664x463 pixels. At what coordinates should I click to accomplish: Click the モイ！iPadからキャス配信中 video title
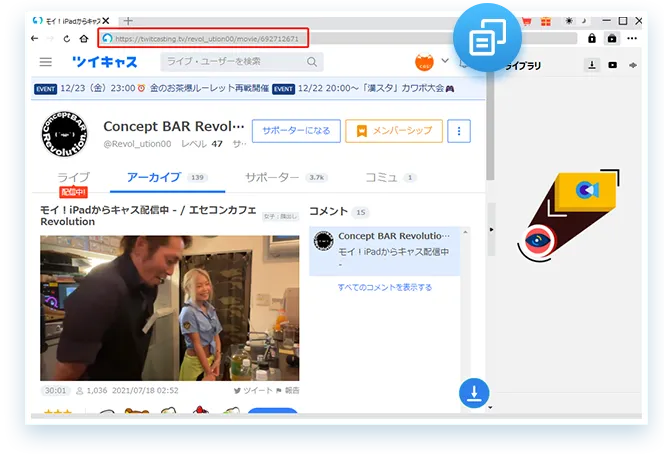click(148, 216)
